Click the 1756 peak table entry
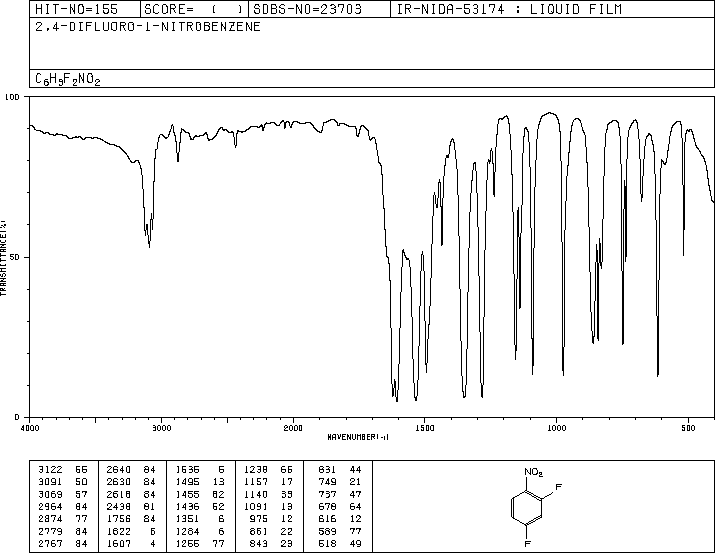This screenshot has height=553, width=715. click(x=131, y=519)
